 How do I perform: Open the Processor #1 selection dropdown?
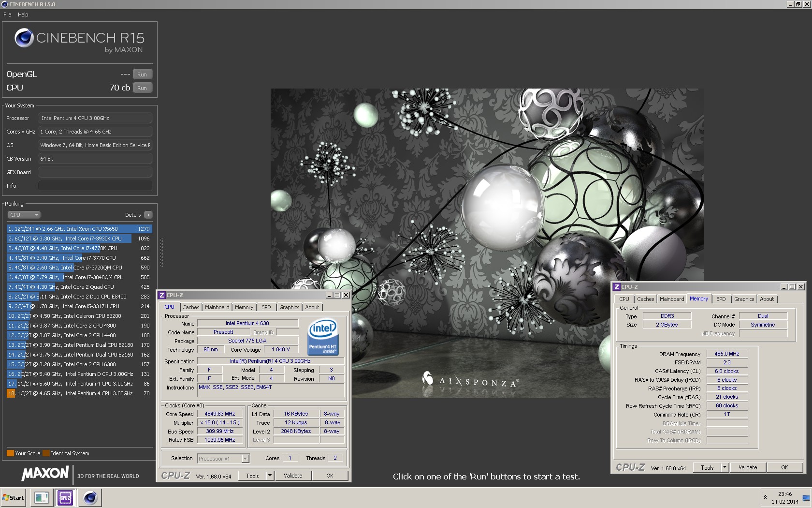[x=223, y=459]
